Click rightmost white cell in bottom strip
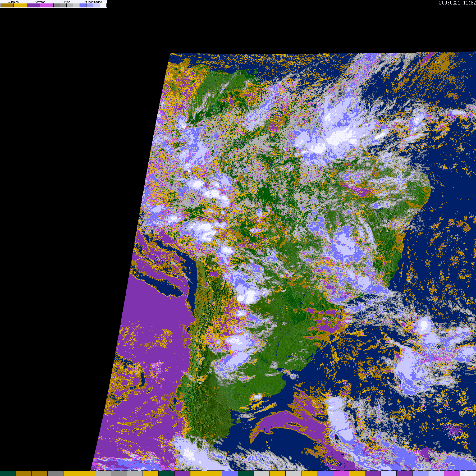This screenshot has width=476, height=476. [468, 473]
